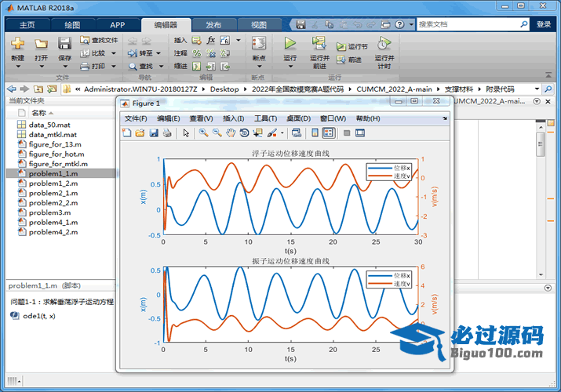This screenshot has height=392, width=561.
Task: Select the Edit Plot arrow tool
Action: click(x=186, y=133)
